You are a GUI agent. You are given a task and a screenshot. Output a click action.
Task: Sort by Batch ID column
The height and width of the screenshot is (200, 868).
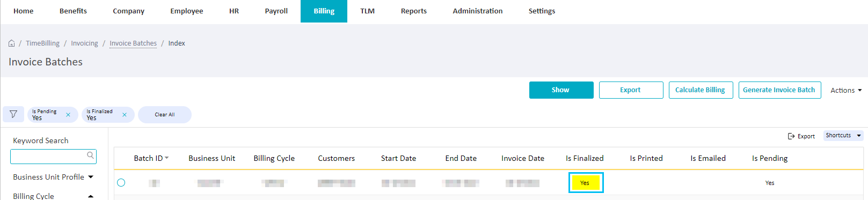point(151,158)
